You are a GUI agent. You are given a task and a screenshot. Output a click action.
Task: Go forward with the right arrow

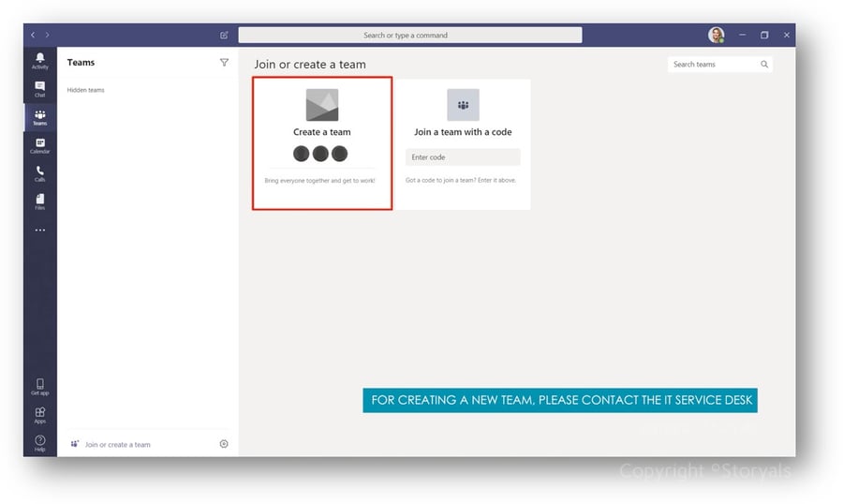click(48, 35)
